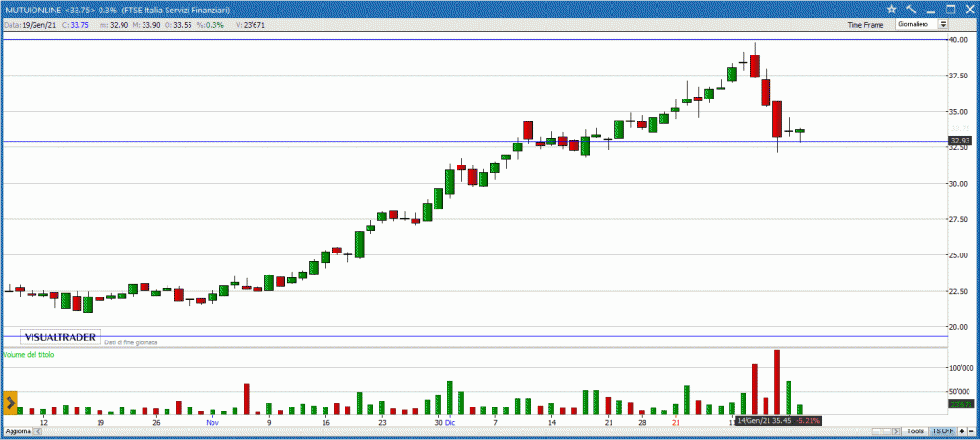Click the minimum price value 32.90

(x=120, y=25)
